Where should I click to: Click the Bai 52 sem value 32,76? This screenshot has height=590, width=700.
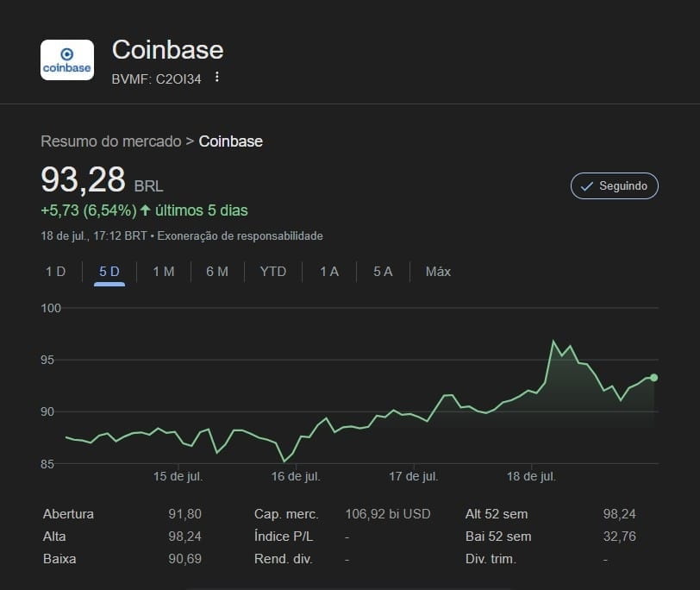click(619, 537)
